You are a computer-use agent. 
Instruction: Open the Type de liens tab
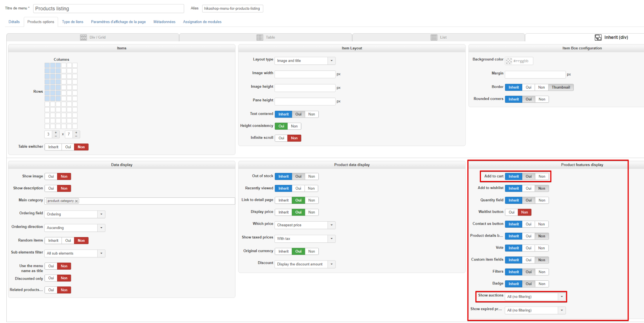point(72,22)
